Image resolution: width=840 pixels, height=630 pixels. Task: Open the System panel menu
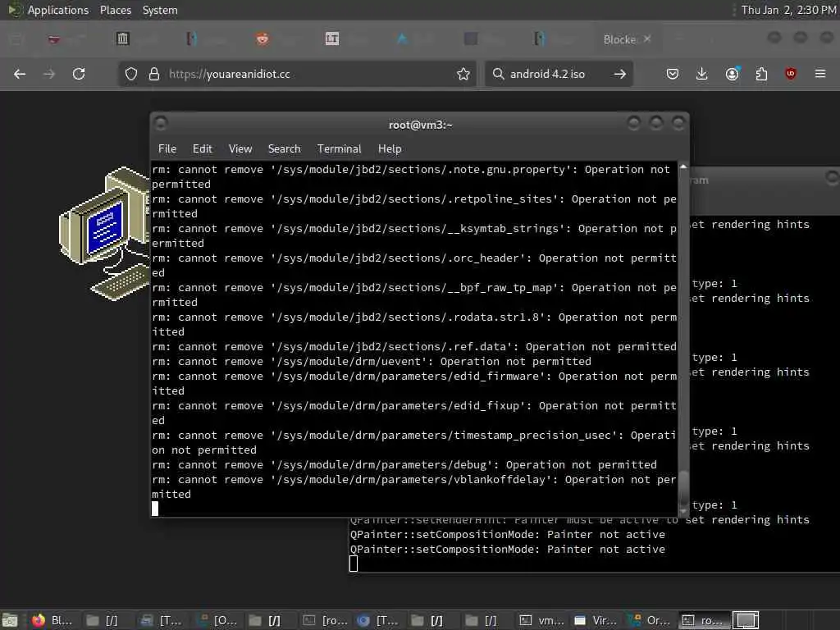click(160, 10)
